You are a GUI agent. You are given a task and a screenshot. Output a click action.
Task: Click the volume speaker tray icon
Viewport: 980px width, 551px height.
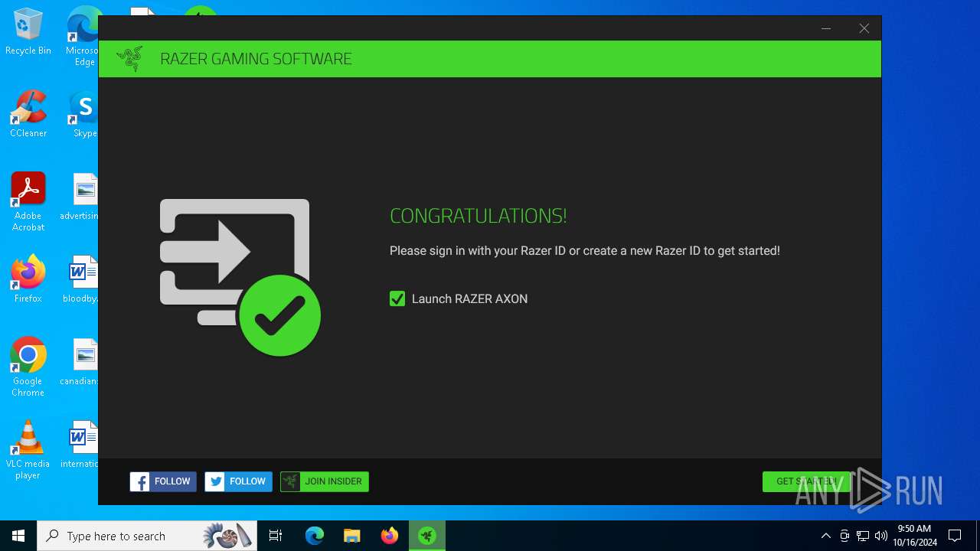click(x=881, y=536)
